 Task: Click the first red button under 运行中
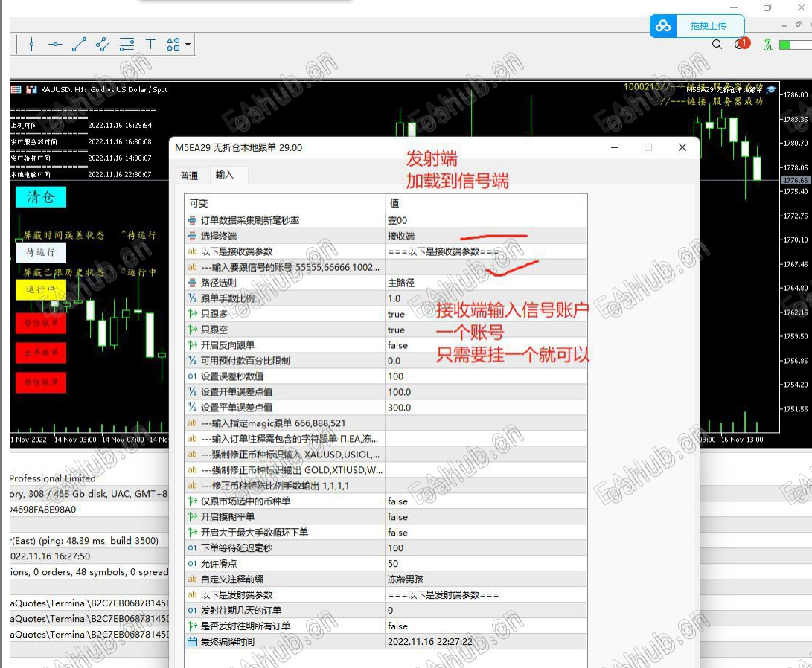[41, 323]
